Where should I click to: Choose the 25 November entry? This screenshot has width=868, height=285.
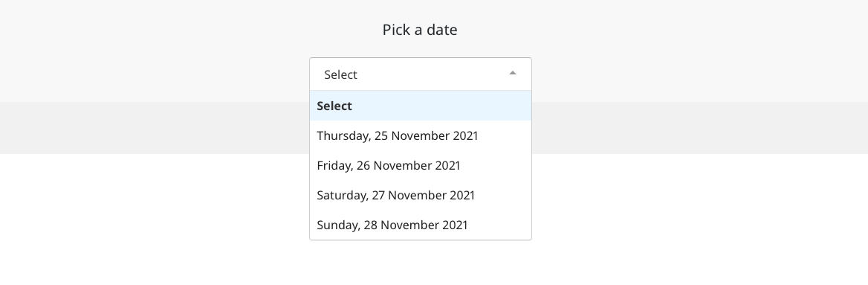pos(420,136)
